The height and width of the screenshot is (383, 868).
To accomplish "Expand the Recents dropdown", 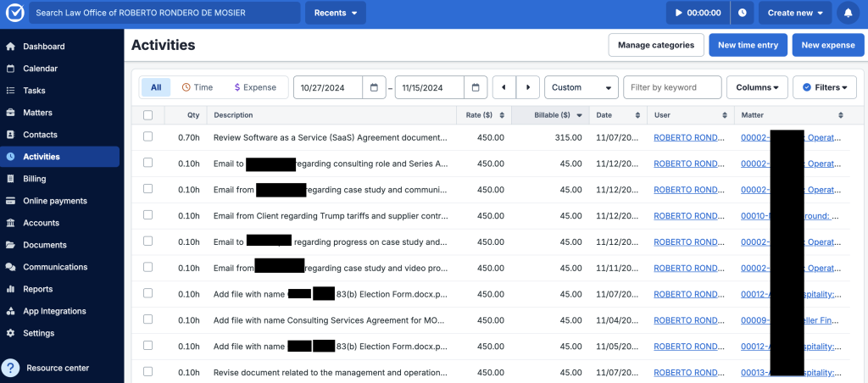I will pos(336,13).
